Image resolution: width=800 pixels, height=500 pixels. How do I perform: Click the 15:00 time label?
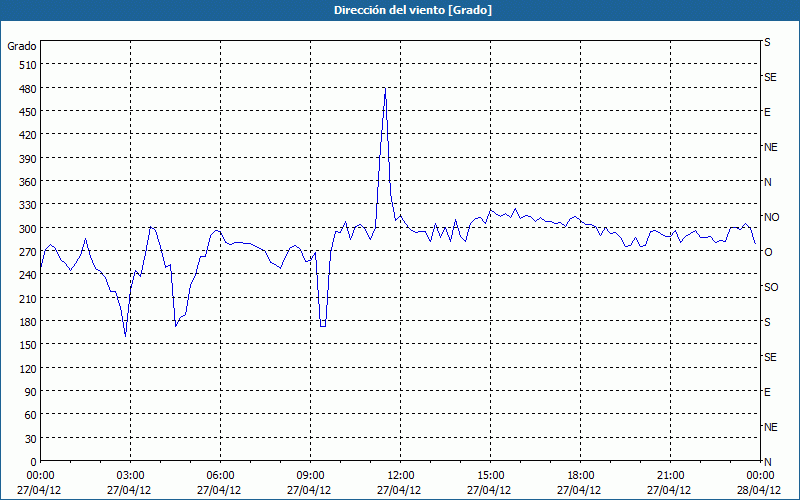(491, 476)
